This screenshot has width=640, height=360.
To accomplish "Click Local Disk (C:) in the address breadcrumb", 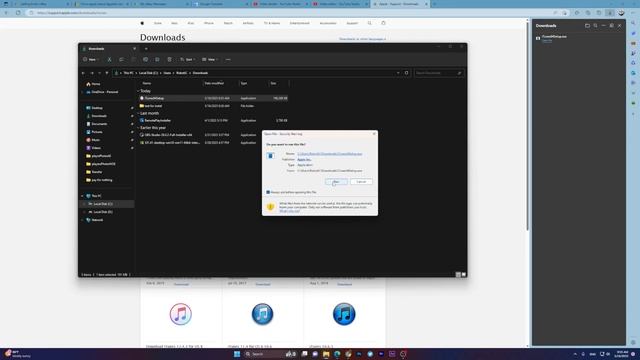I will coord(148,73).
